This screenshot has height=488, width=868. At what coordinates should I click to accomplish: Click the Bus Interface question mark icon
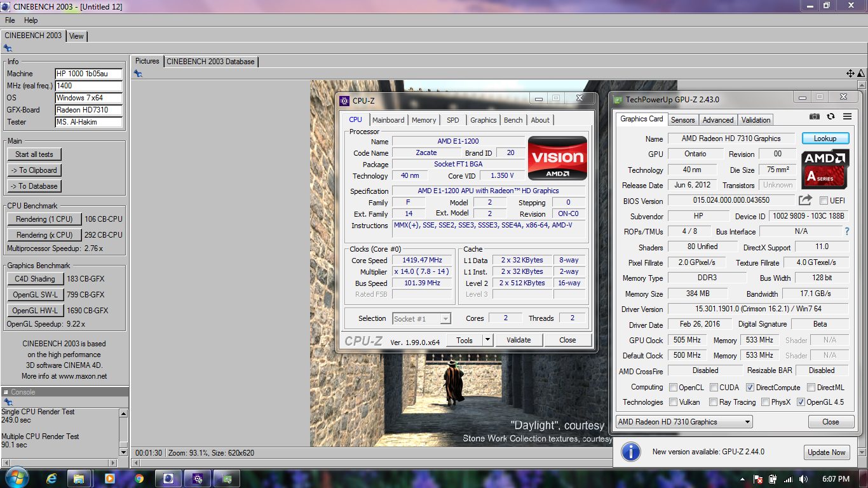click(x=846, y=232)
